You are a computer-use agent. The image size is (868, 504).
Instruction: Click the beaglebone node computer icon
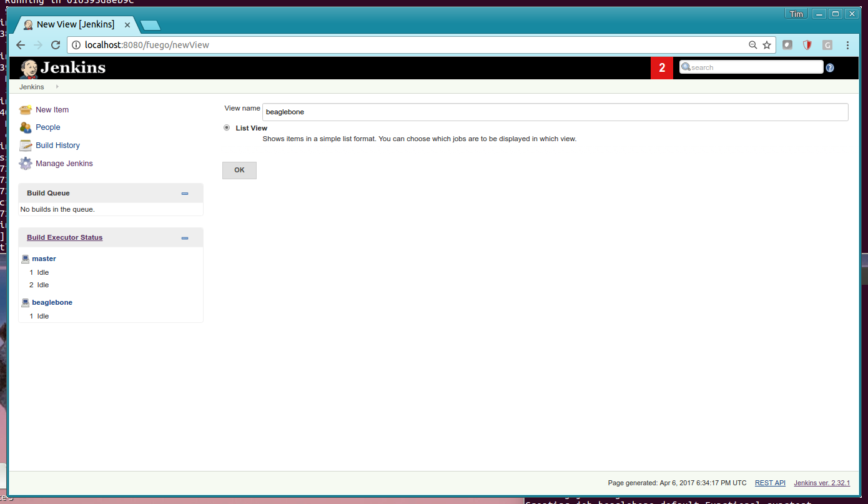(26, 302)
